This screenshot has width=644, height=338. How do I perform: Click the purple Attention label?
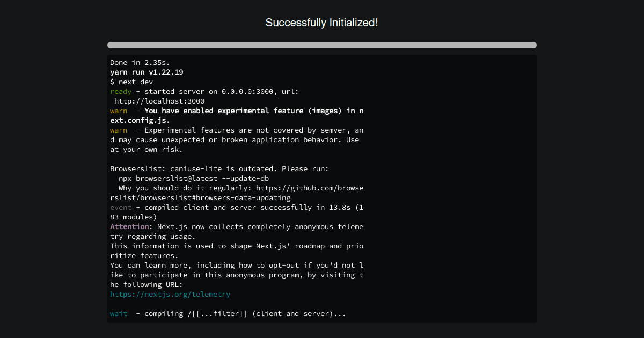pos(129,226)
